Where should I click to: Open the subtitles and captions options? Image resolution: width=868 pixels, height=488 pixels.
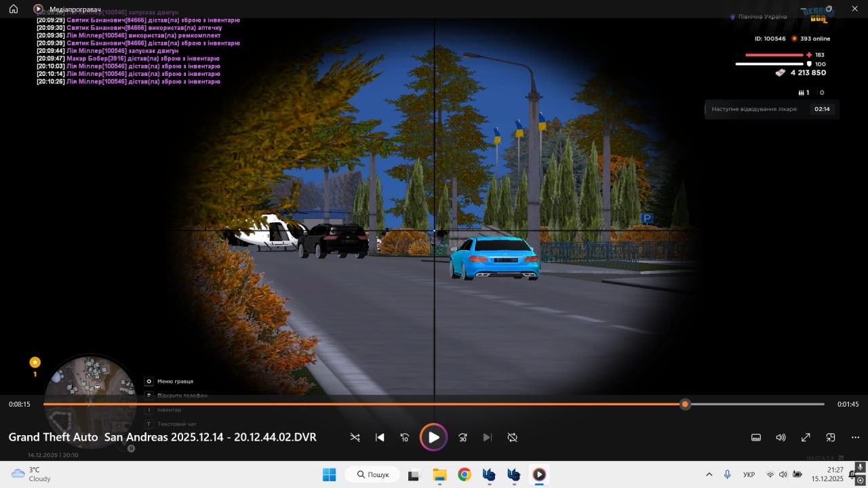click(x=756, y=437)
